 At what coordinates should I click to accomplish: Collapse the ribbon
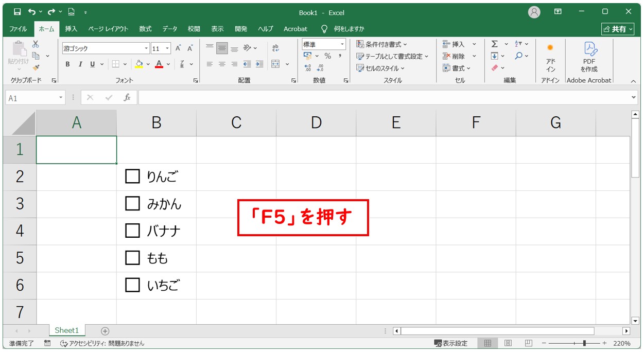click(633, 81)
